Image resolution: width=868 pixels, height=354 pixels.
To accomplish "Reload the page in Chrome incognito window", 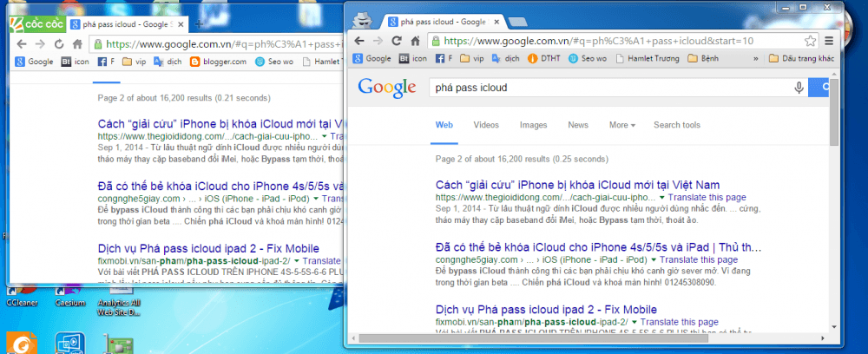I will (x=397, y=41).
